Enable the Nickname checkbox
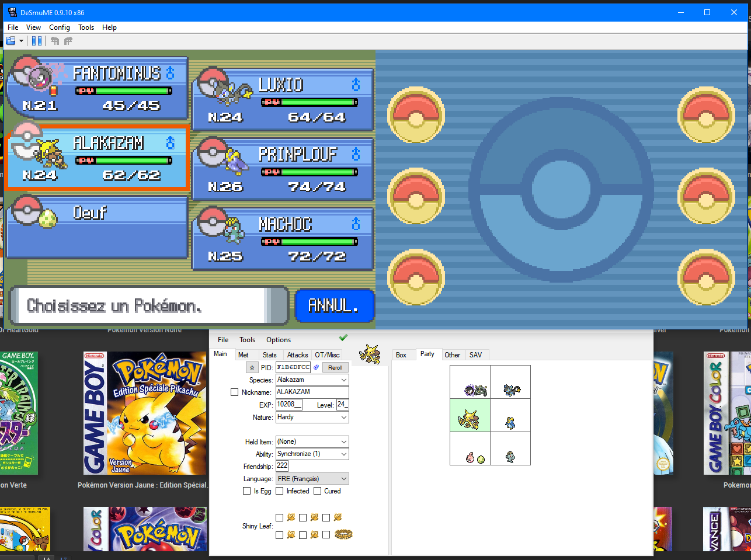 click(235, 392)
